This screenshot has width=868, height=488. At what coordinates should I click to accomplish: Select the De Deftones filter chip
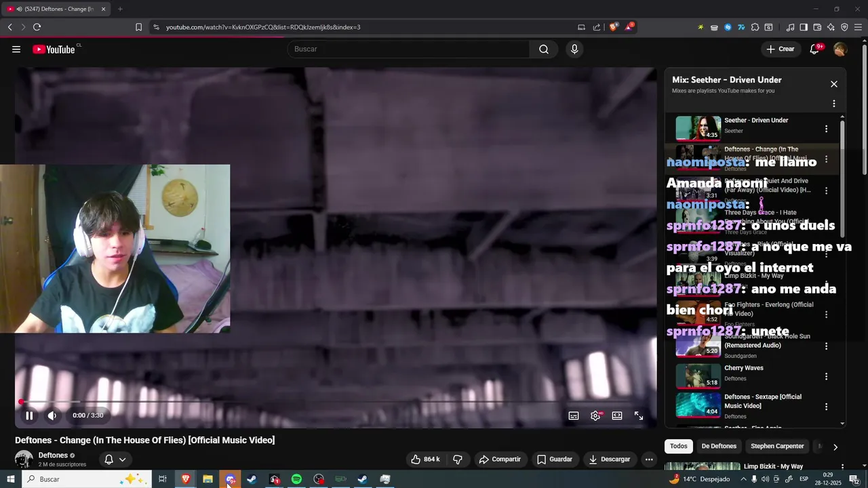[719, 446]
